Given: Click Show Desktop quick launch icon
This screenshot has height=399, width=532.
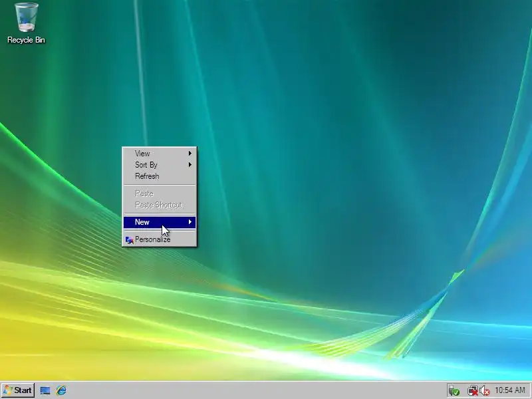Looking at the screenshot, I should click(45, 390).
